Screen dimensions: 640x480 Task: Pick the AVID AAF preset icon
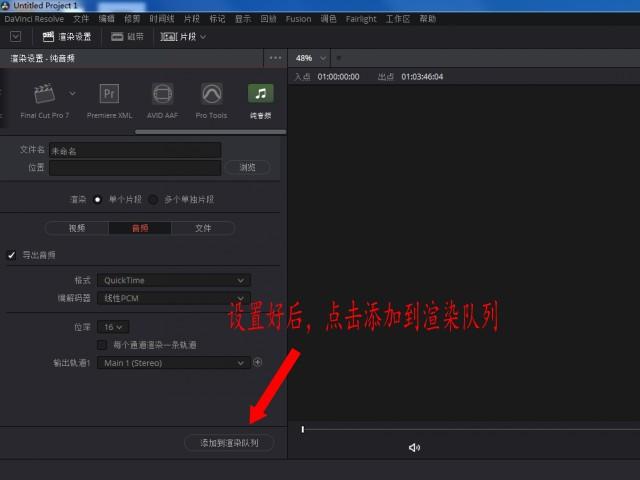click(162, 93)
